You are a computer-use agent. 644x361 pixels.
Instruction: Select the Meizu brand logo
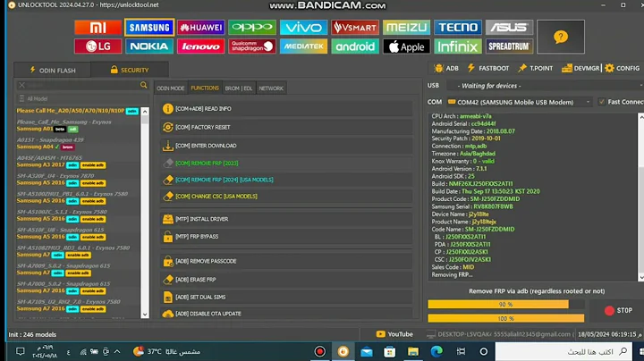(406, 28)
